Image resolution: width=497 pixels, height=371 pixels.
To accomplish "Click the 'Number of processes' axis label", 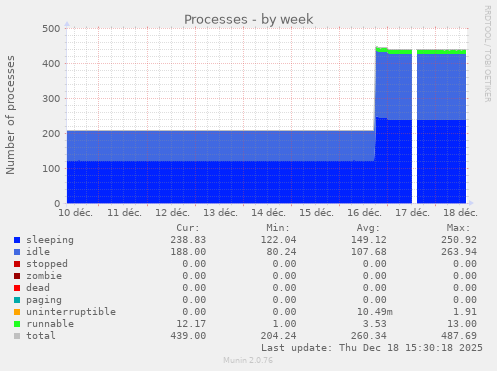I will 10,115.
